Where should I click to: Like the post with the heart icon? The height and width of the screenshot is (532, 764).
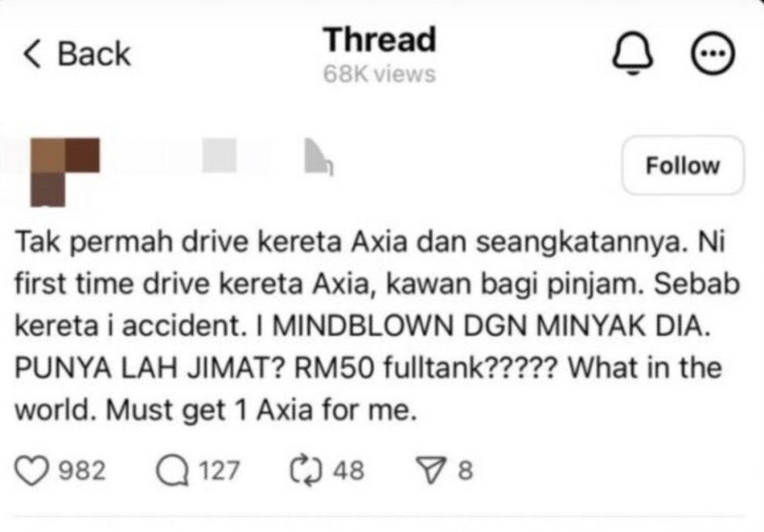(x=32, y=470)
